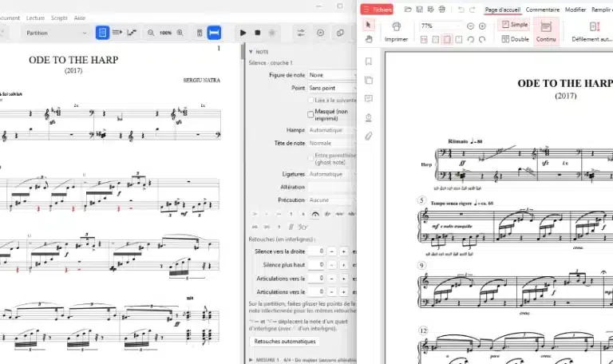Image resolution: width=613 pixels, height=364 pixels.
Task: Switch to horizontal scroll view icon
Action: [x=117, y=33]
